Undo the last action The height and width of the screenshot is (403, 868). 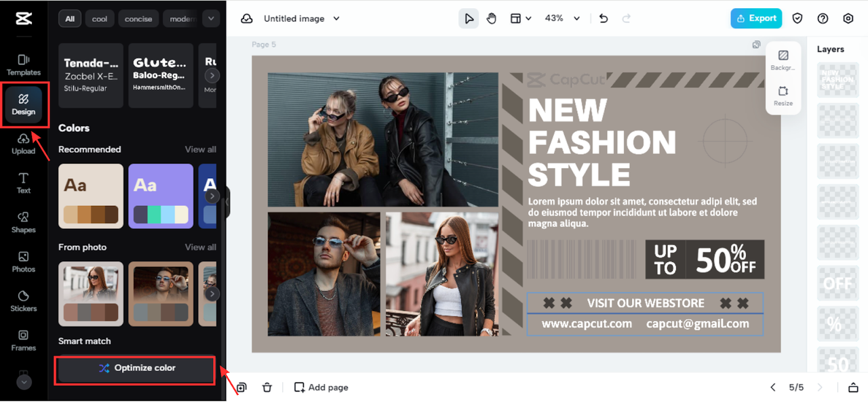[x=604, y=18]
